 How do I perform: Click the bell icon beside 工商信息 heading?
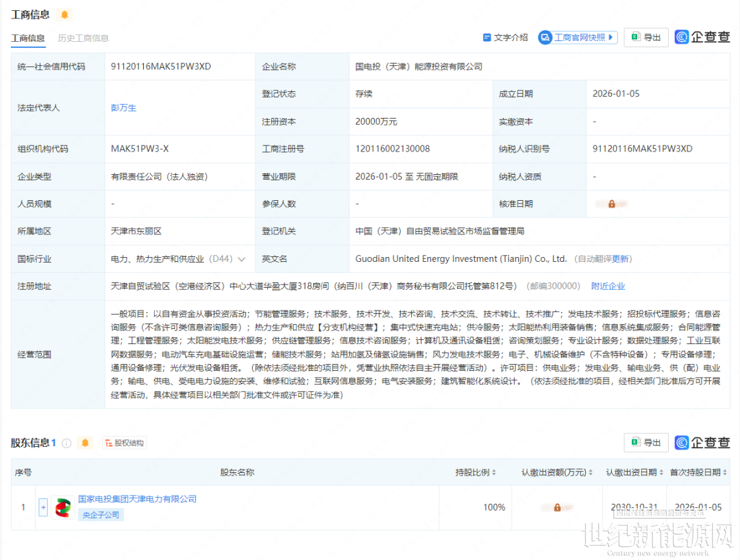[64, 14]
